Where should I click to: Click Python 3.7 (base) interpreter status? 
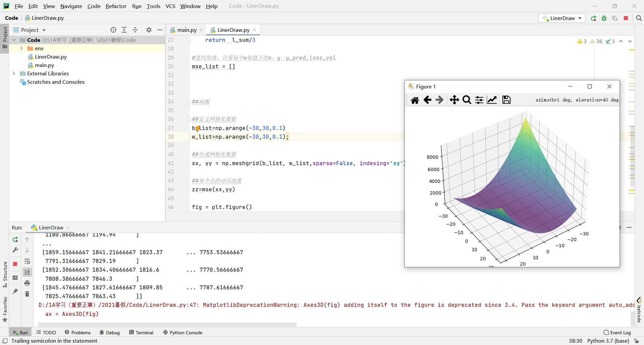click(608, 341)
